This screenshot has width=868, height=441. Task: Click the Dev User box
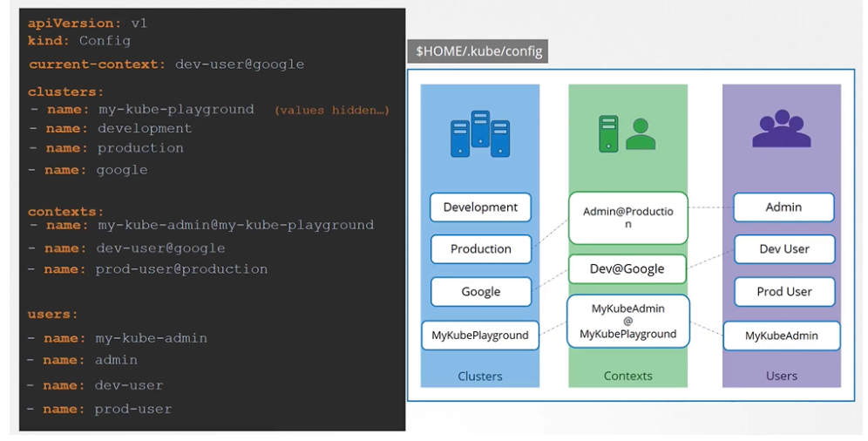[783, 249]
